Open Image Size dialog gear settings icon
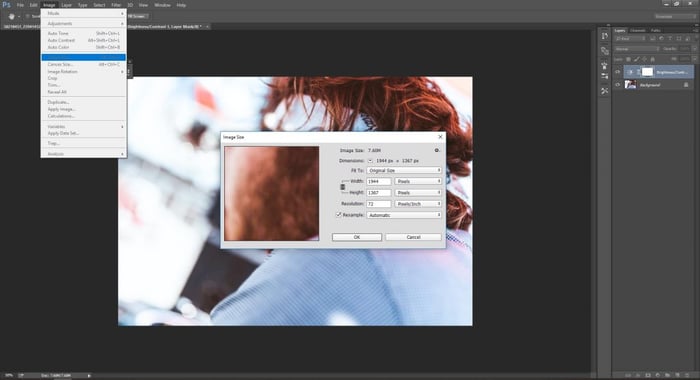Image resolution: width=700 pixels, height=380 pixels. coord(437,150)
